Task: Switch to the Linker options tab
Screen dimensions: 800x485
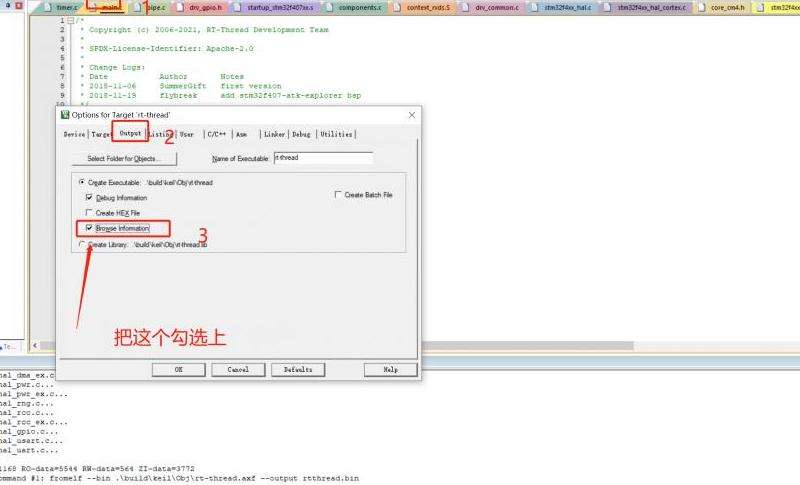Action: [274, 134]
